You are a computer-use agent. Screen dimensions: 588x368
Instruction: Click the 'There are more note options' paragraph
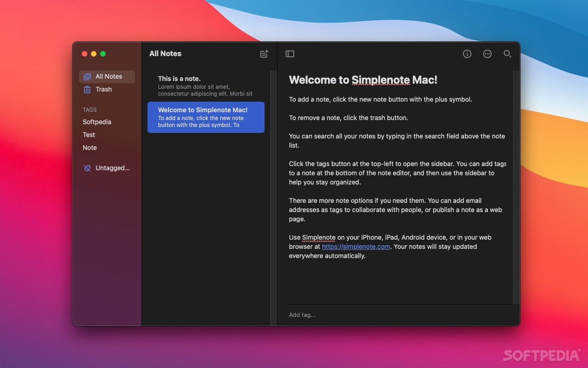[396, 210]
